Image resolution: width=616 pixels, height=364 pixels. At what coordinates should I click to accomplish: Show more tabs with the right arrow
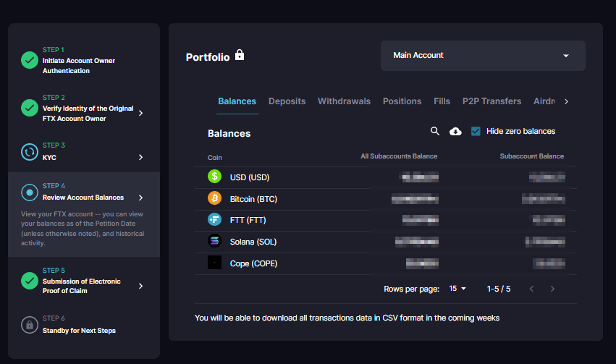[566, 101]
